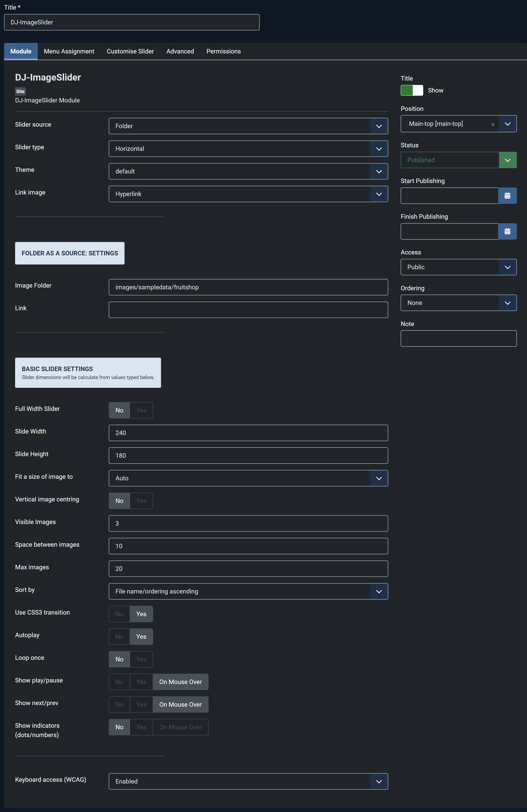
Task: Choose On Mouse Over for Show next/prev
Action: [180, 705]
